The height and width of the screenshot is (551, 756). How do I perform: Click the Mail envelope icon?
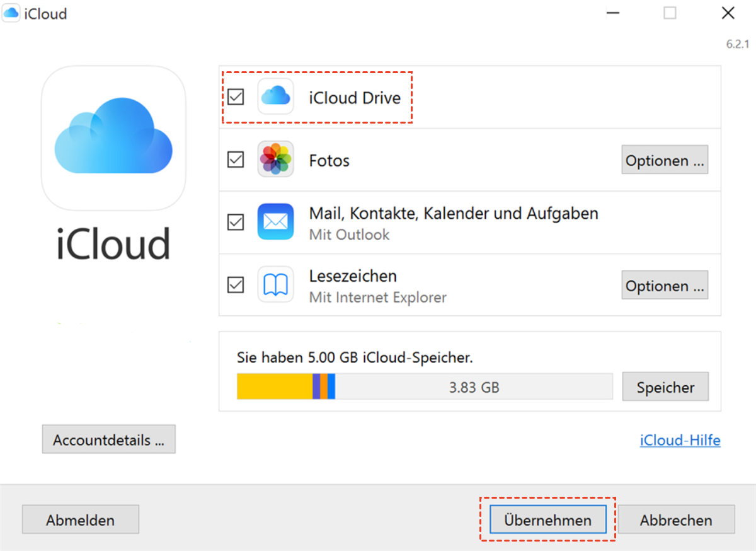(x=275, y=221)
